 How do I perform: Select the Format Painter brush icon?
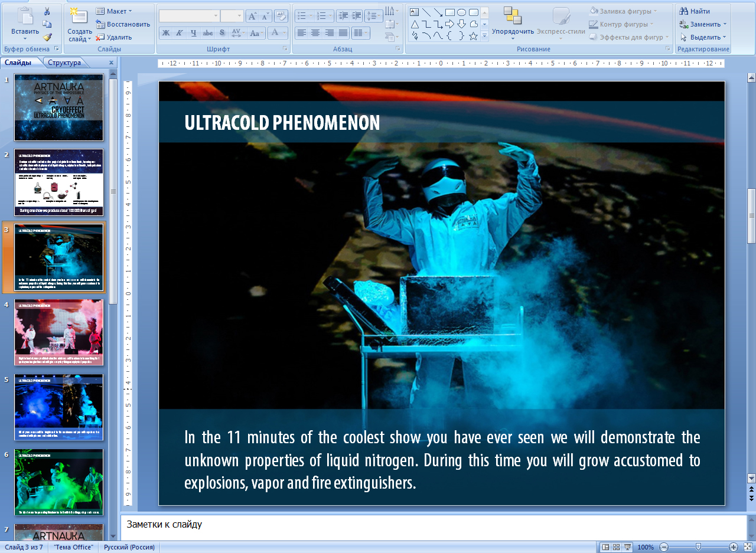pyautogui.click(x=47, y=37)
